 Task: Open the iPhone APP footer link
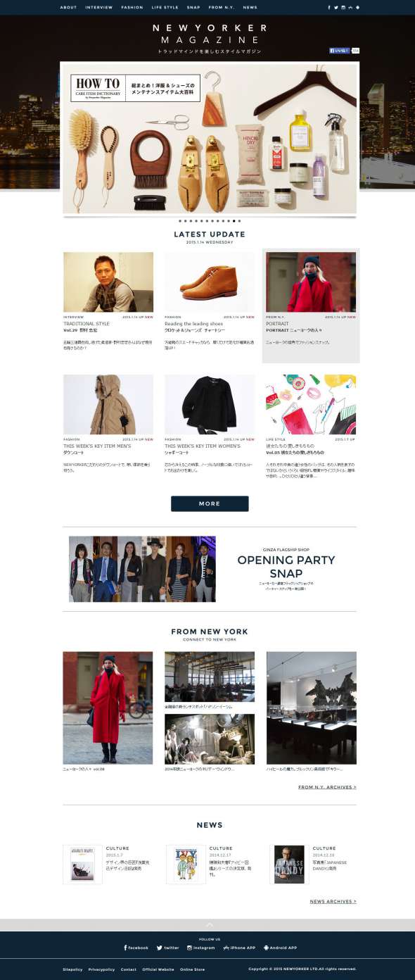[239, 948]
